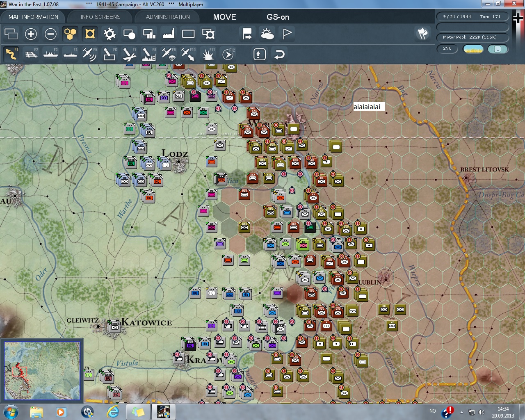Click the white pennant flag icon
This screenshot has width=525, height=420.
[x=287, y=34]
